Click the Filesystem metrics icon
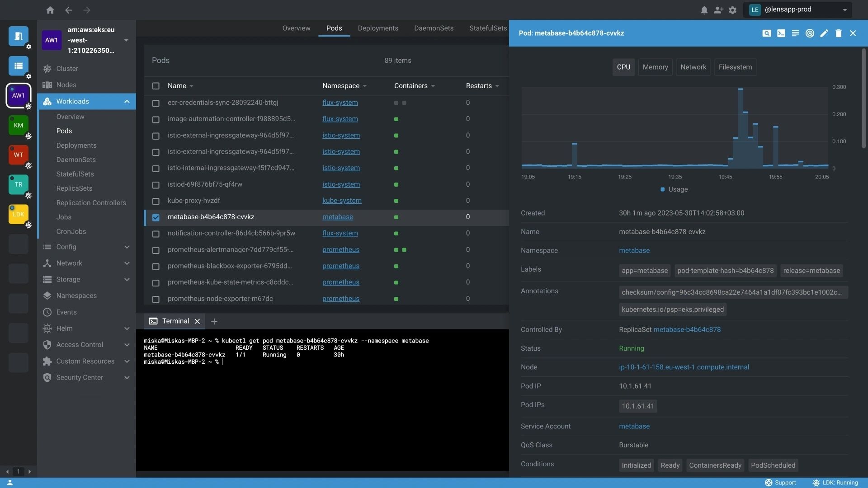The width and height of the screenshot is (868, 488). pos(735,67)
